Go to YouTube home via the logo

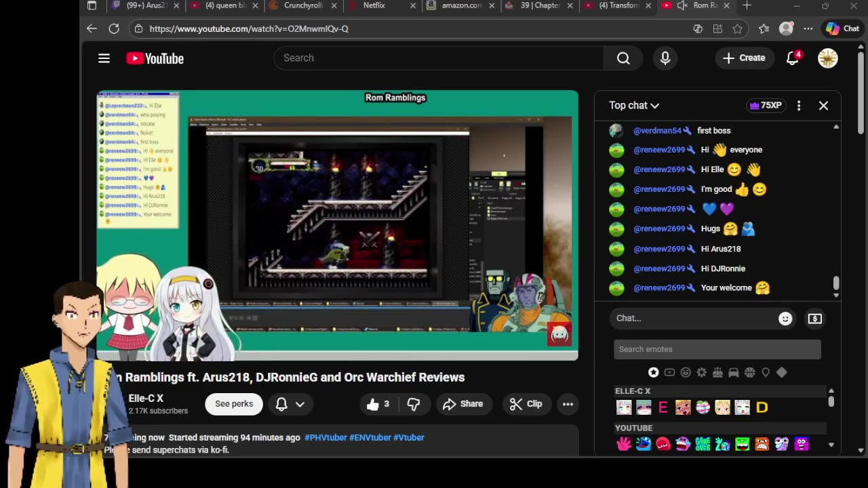[155, 58]
